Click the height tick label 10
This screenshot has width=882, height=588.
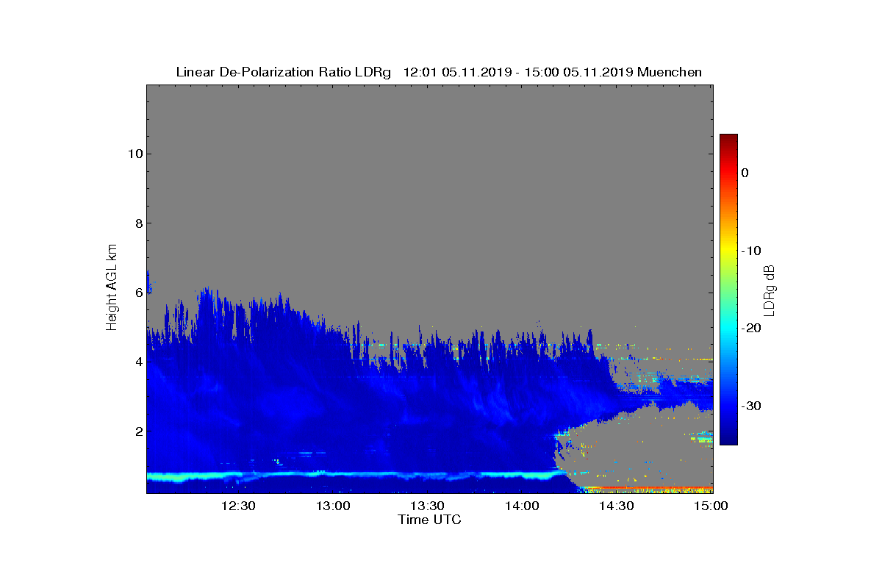pos(135,154)
